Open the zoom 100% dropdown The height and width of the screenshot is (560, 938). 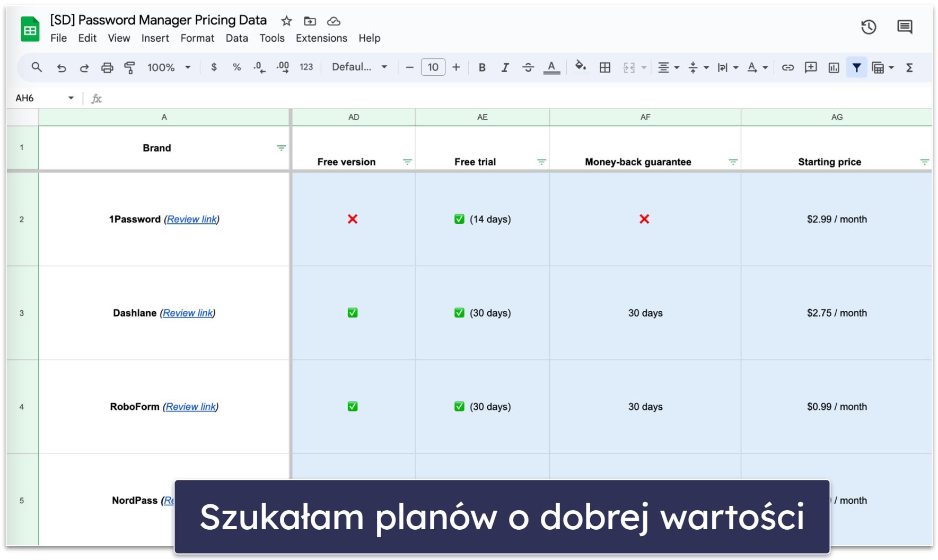[169, 67]
